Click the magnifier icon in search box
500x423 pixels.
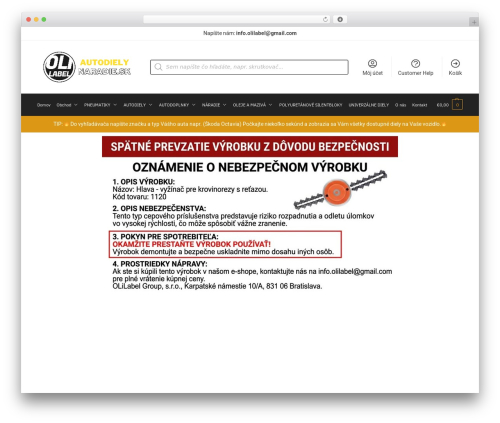[158, 67]
